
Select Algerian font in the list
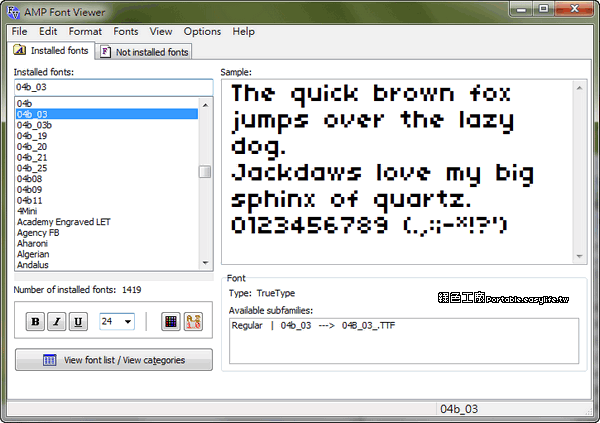coord(107,254)
